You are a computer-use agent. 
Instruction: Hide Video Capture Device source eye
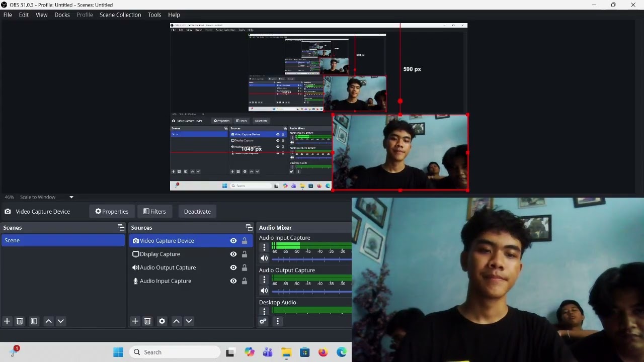coord(233,241)
